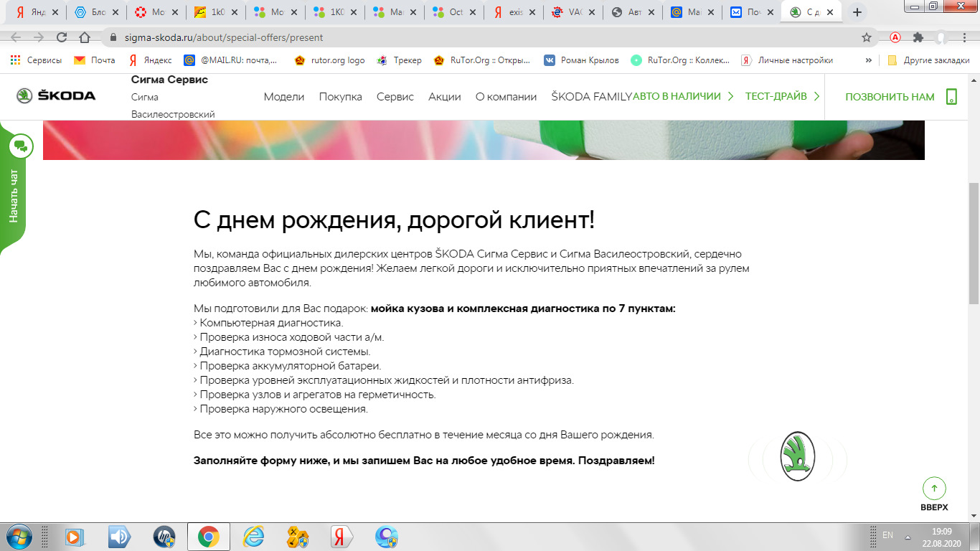
Task: Reload the page
Action: (62, 37)
